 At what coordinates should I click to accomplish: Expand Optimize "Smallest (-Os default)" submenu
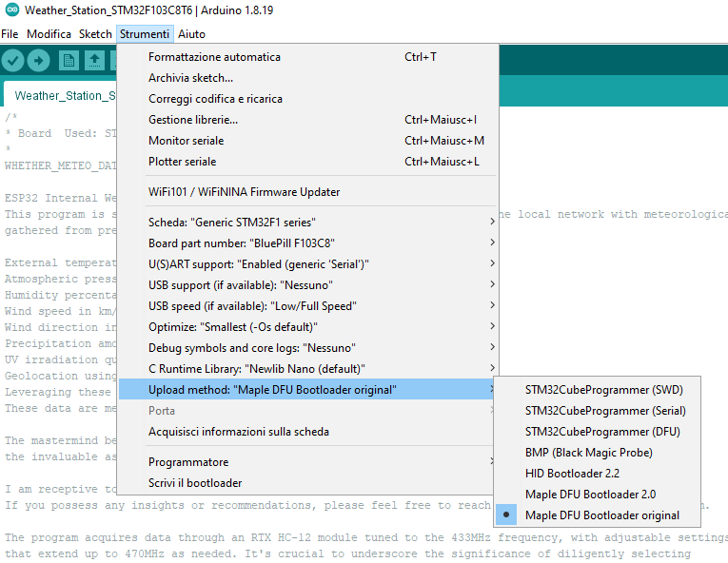pos(307,327)
